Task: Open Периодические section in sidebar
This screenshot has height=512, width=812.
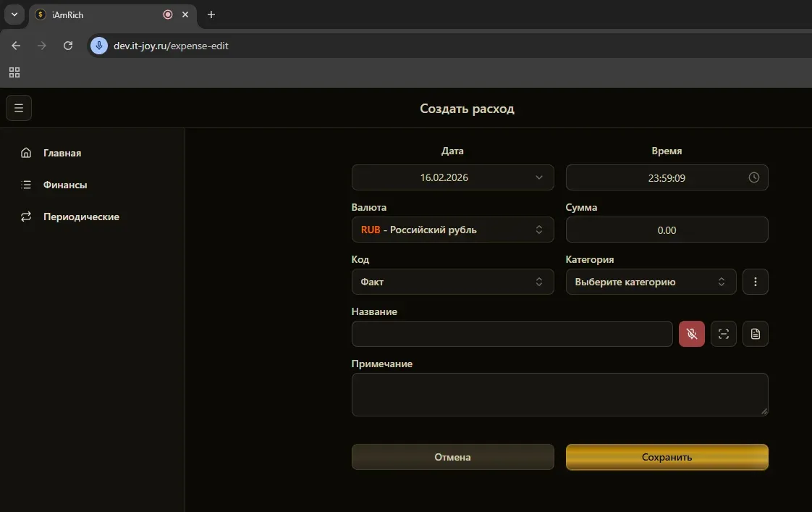Action: pos(80,217)
